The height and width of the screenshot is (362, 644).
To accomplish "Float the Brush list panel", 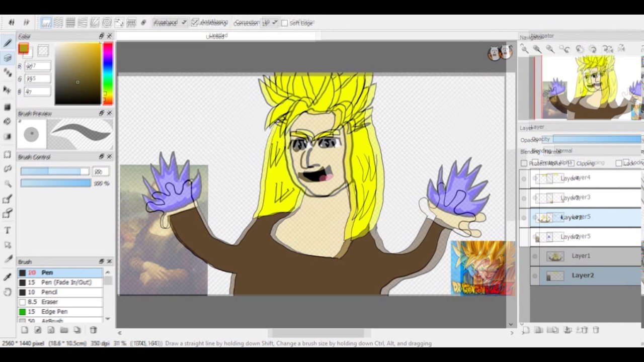I will click(x=101, y=261).
